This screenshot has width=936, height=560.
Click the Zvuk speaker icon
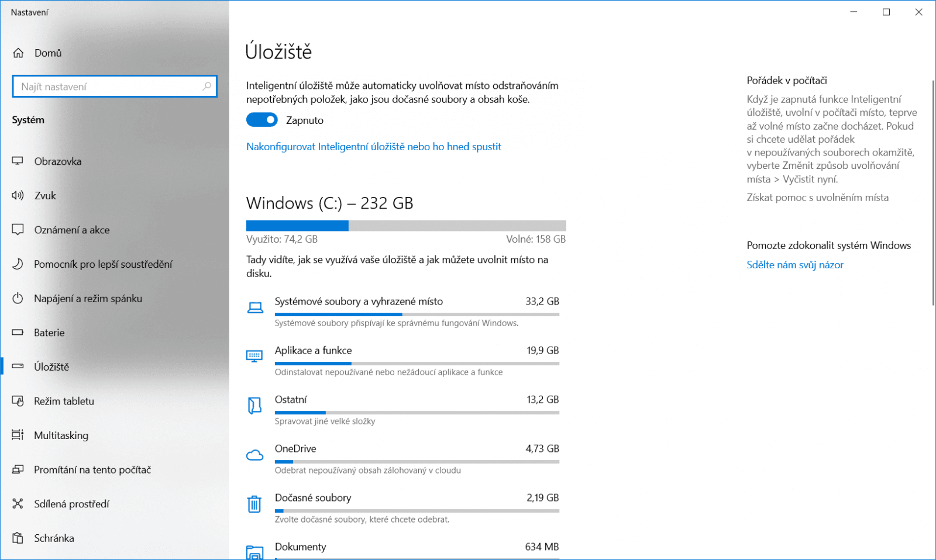pos(18,196)
